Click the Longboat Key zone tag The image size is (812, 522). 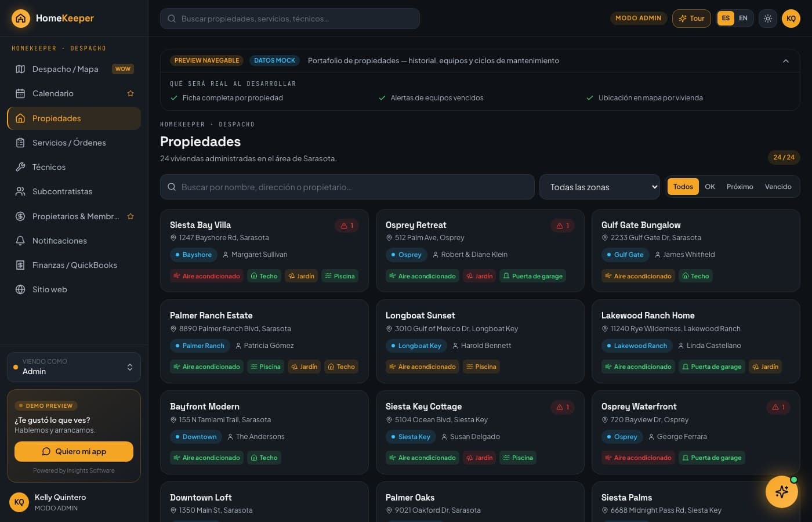(x=416, y=346)
